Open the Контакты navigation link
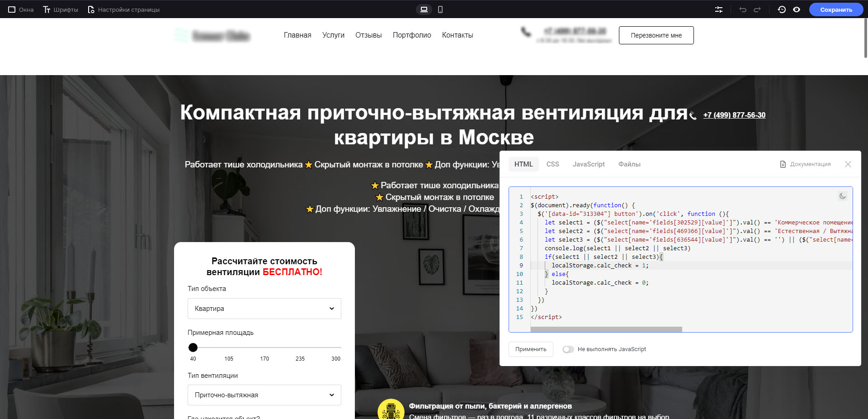The image size is (868, 419). [458, 35]
